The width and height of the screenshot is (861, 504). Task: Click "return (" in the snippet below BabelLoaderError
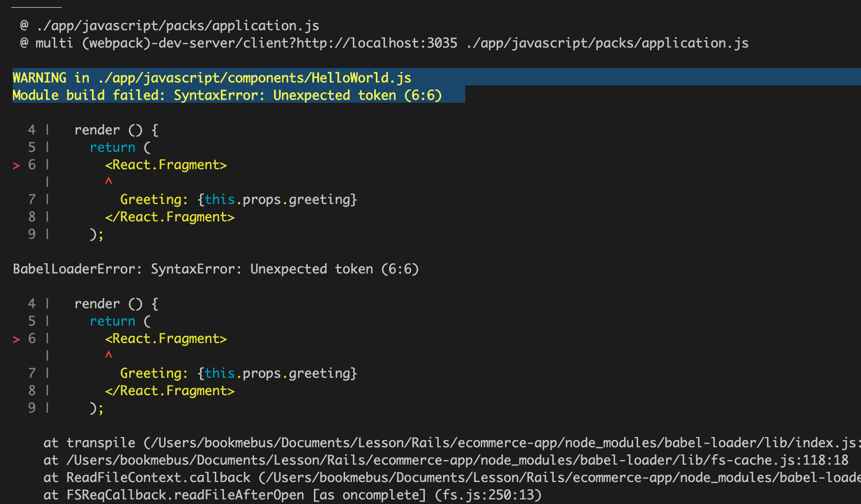point(120,322)
